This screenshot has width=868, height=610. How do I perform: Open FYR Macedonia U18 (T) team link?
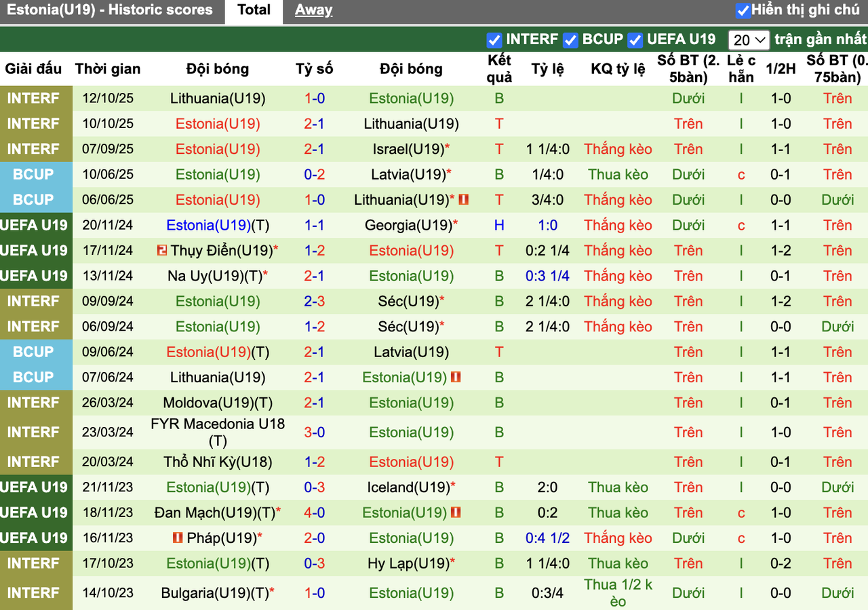click(218, 432)
